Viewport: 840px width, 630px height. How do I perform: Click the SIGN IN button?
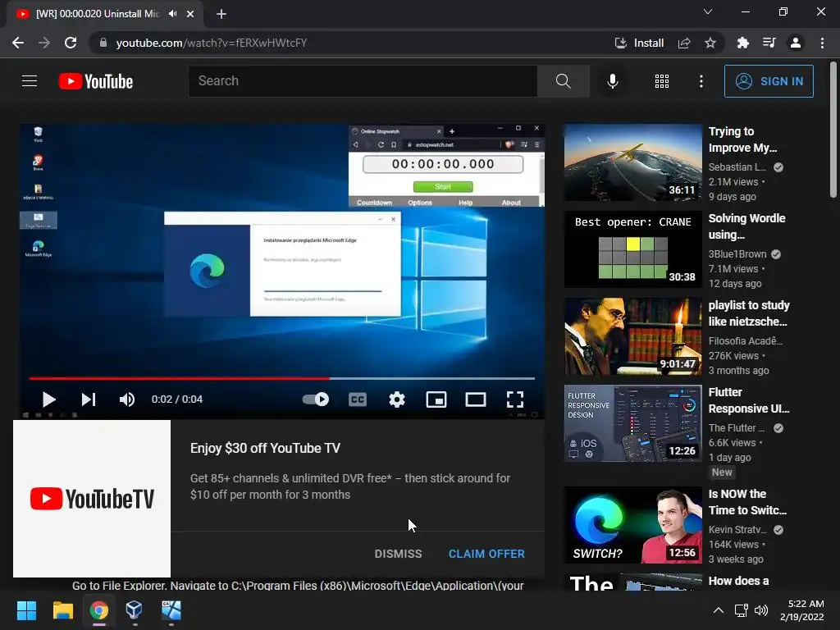click(769, 81)
